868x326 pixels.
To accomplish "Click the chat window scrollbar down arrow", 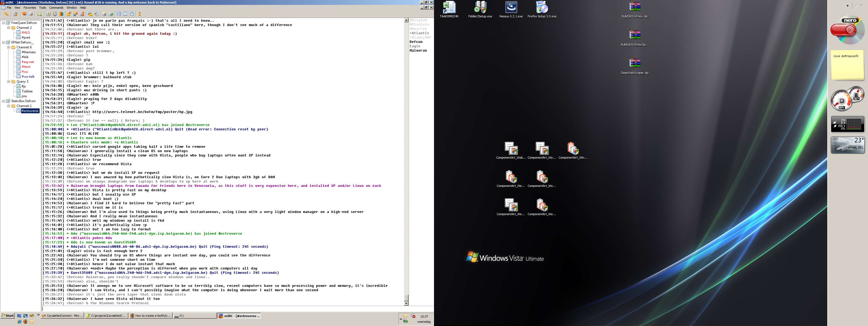I will coord(406,303).
